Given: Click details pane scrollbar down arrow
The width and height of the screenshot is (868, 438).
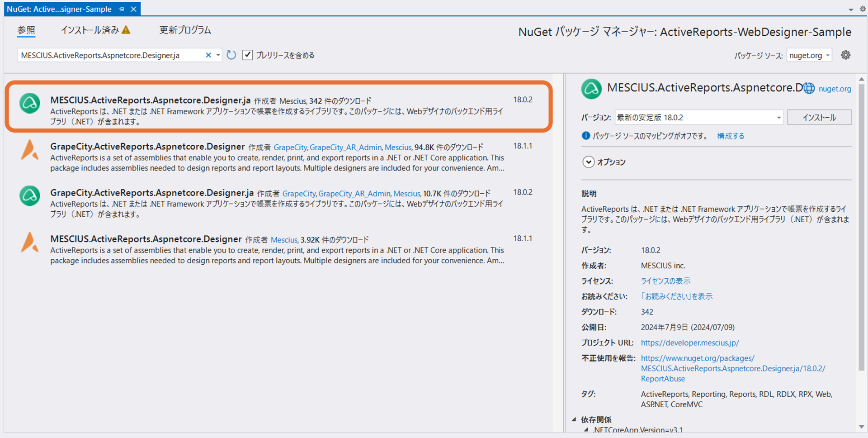Looking at the screenshot, I should [x=862, y=427].
